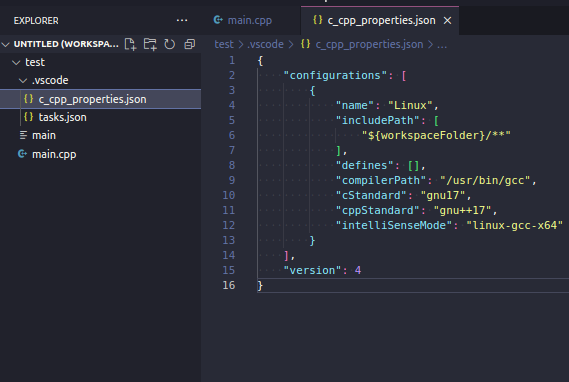Create a new file in workspace
Viewport: 569px width, 382px height.
[x=130, y=44]
